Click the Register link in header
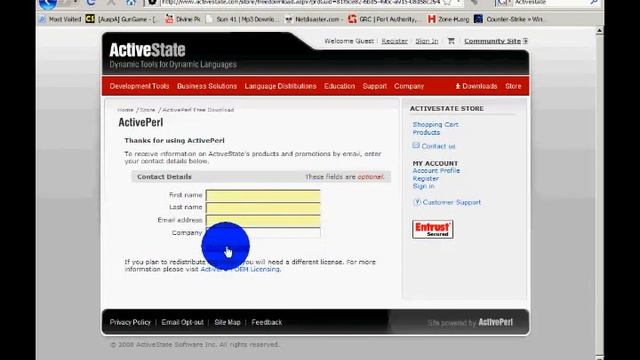This screenshot has height=360, width=640. click(x=394, y=41)
